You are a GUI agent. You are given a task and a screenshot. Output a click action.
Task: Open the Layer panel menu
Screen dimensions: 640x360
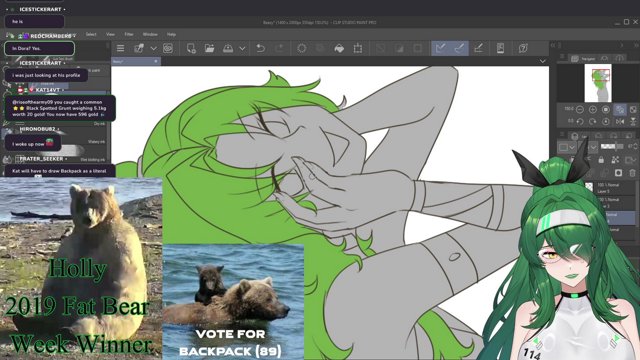(x=562, y=134)
